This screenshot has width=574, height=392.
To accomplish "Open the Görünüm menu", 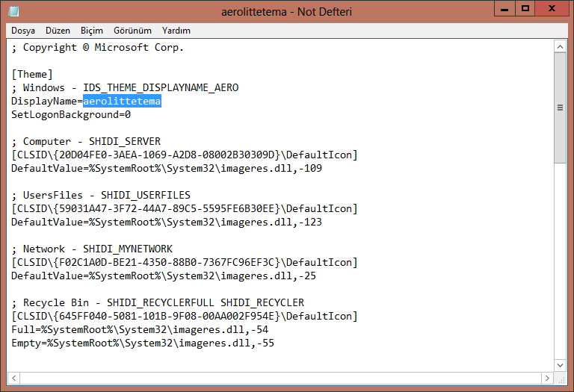I will point(132,31).
